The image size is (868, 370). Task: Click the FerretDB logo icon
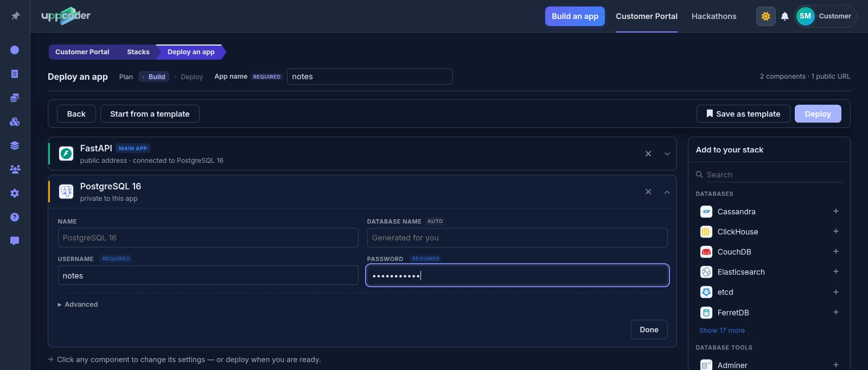click(706, 312)
